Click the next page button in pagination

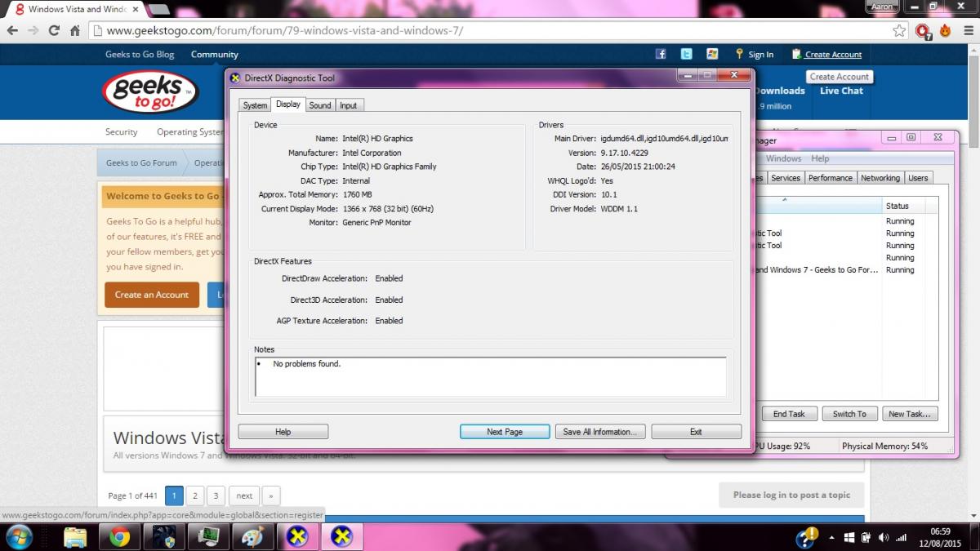[244, 495]
